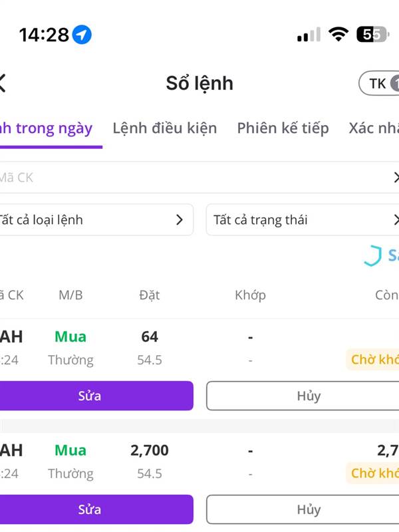Switch to the 'Phiên kế tiếp' tab
399x532 pixels.
point(283,128)
